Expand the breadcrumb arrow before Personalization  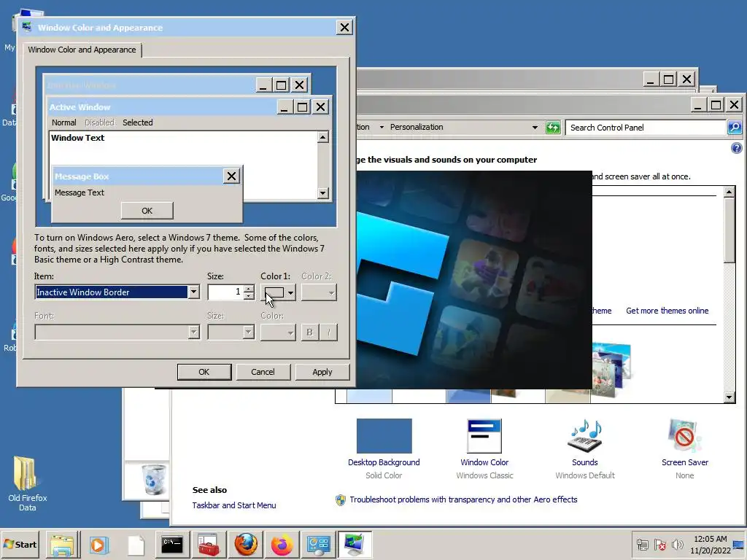pyautogui.click(x=382, y=127)
